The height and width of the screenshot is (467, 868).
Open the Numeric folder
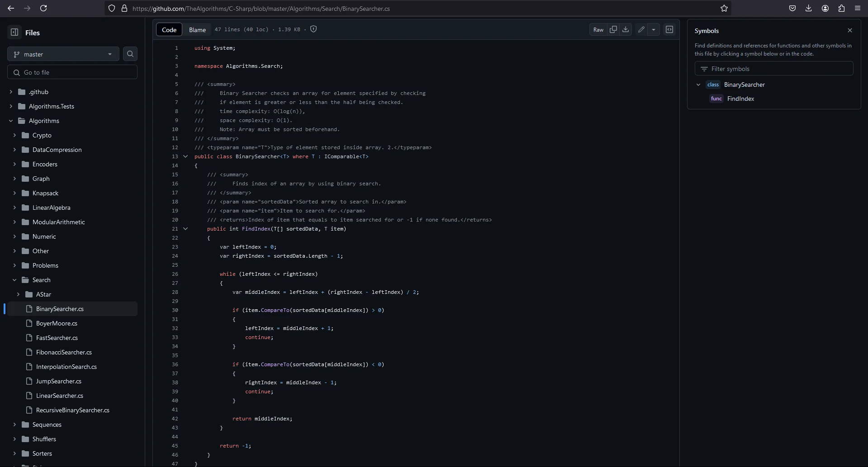click(x=44, y=236)
